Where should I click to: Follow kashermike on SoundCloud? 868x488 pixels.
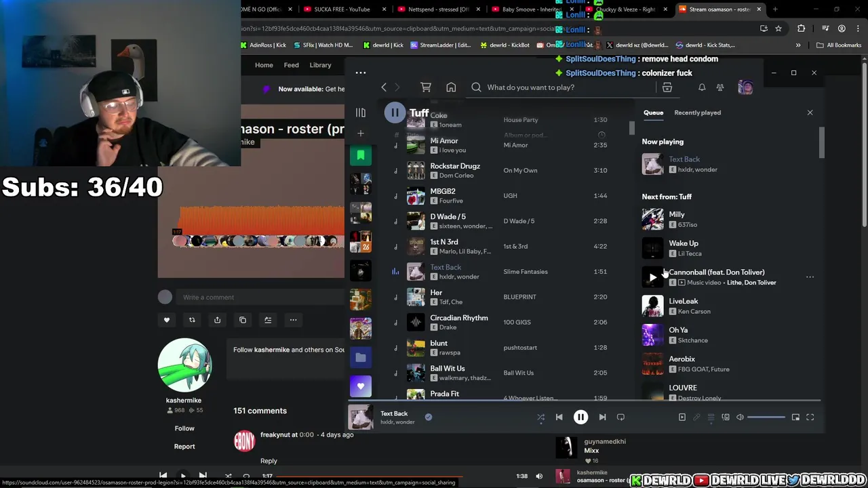[x=184, y=428]
